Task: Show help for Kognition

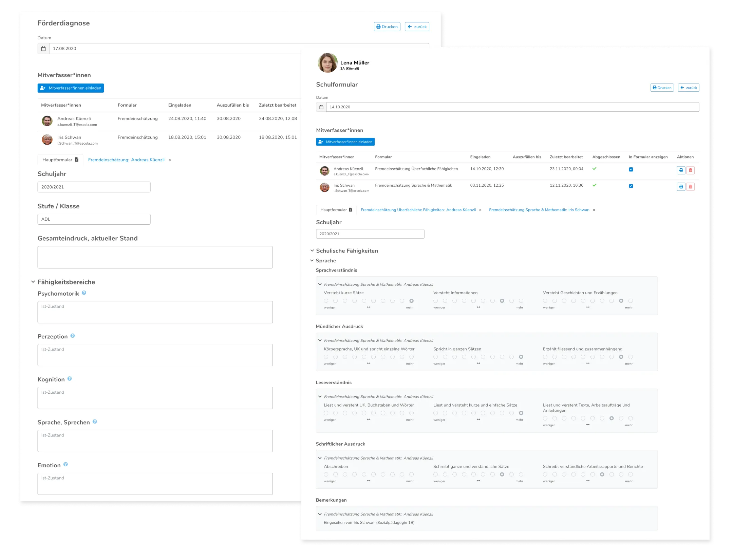Action: coord(70,379)
